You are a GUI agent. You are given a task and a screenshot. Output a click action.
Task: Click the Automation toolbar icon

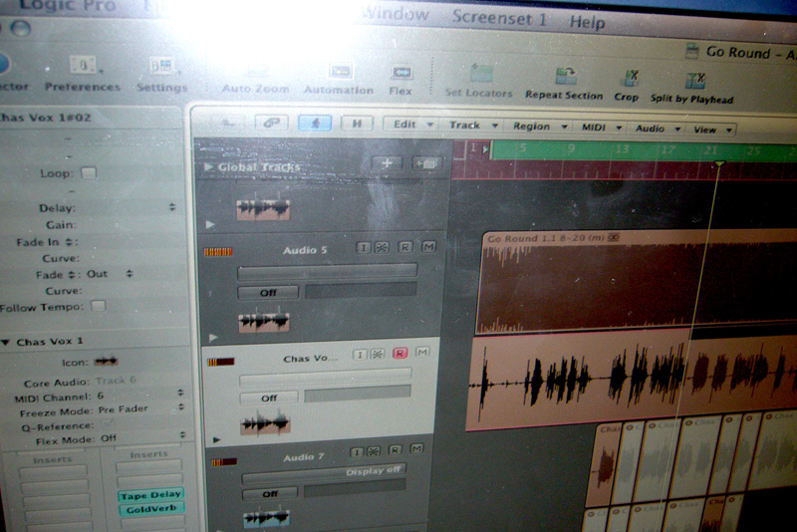pos(340,73)
